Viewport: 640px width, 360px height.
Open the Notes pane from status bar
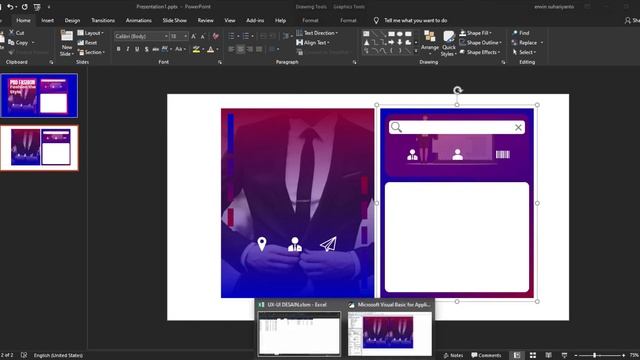(x=453, y=355)
